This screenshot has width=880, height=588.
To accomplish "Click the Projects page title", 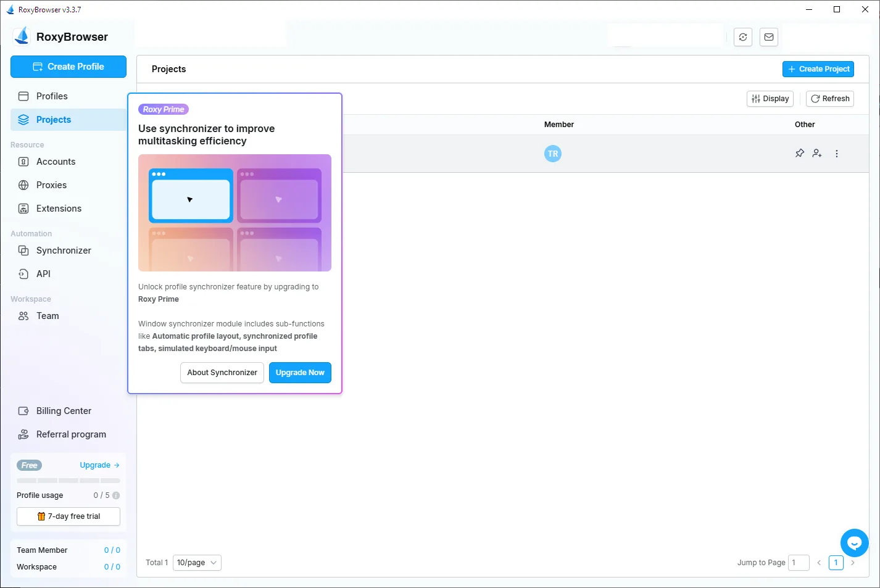I will click(x=168, y=69).
